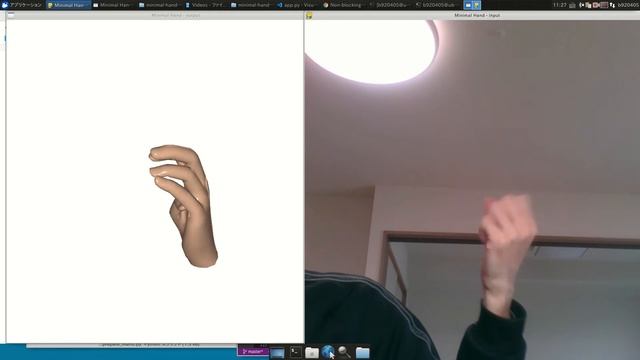Select the second workspace in the switcher
Viewport: 640px width, 360px height.
pyautogui.click(x=476, y=5)
